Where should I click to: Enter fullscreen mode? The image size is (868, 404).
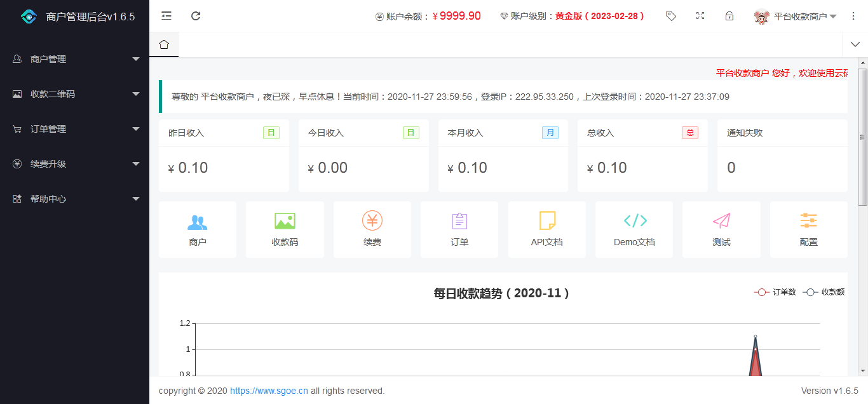(x=700, y=15)
